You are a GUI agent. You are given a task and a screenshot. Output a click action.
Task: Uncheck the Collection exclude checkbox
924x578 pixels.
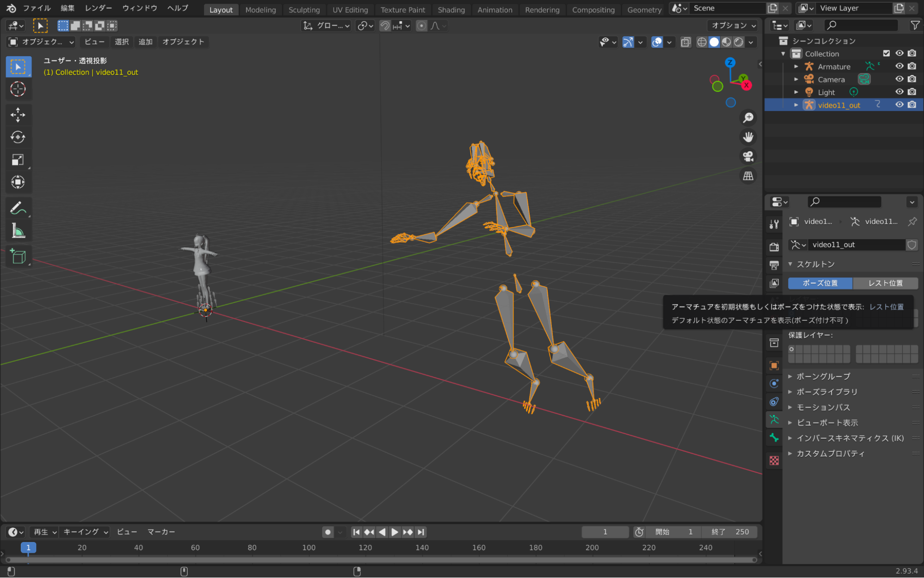886,54
